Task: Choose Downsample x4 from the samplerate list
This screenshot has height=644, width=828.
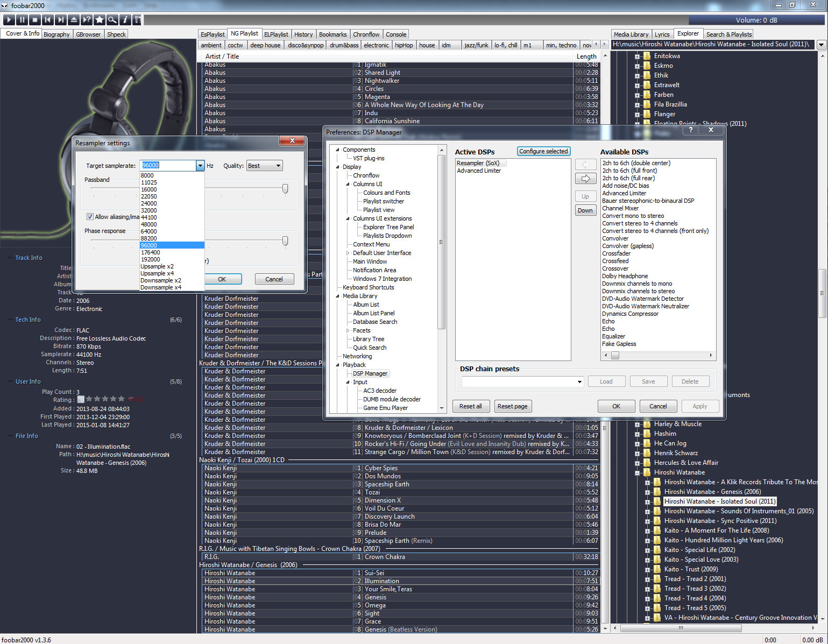Action: (172, 287)
